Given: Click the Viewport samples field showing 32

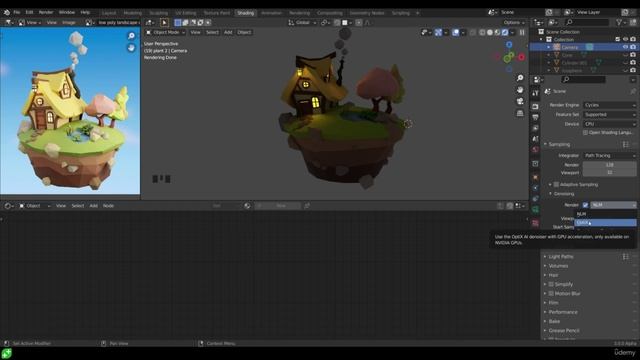Looking at the screenshot, I should click(x=609, y=173).
